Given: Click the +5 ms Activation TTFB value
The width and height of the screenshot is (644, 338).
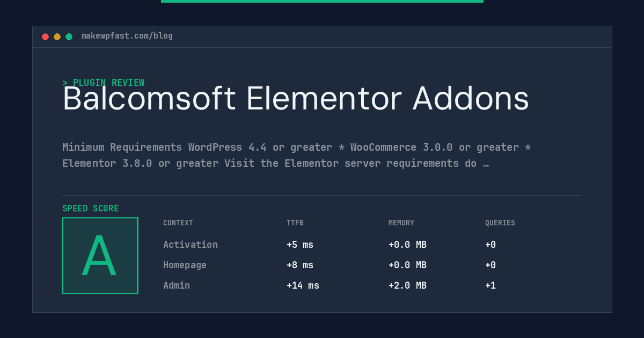Looking at the screenshot, I should coord(300,245).
